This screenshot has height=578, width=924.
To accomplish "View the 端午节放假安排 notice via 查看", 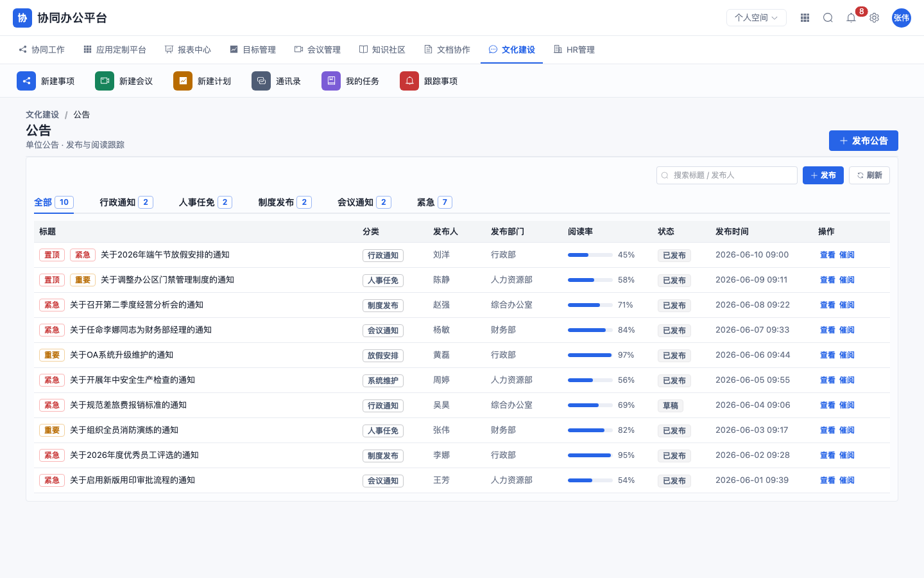I will tap(828, 255).
